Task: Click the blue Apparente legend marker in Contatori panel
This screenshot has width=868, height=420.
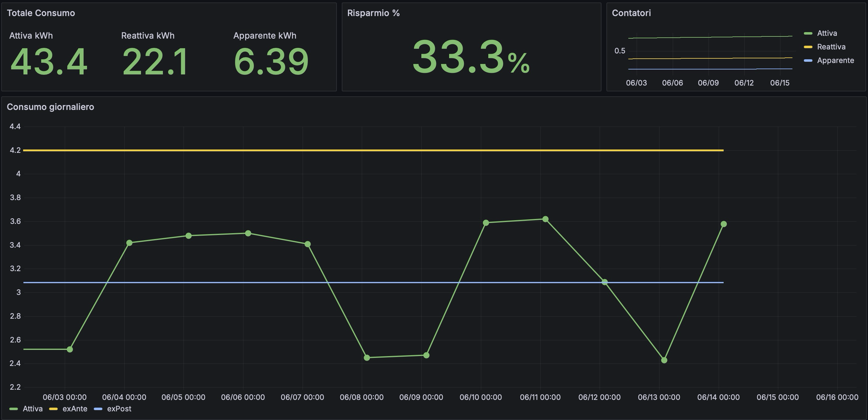Action: tap(808, 61)
